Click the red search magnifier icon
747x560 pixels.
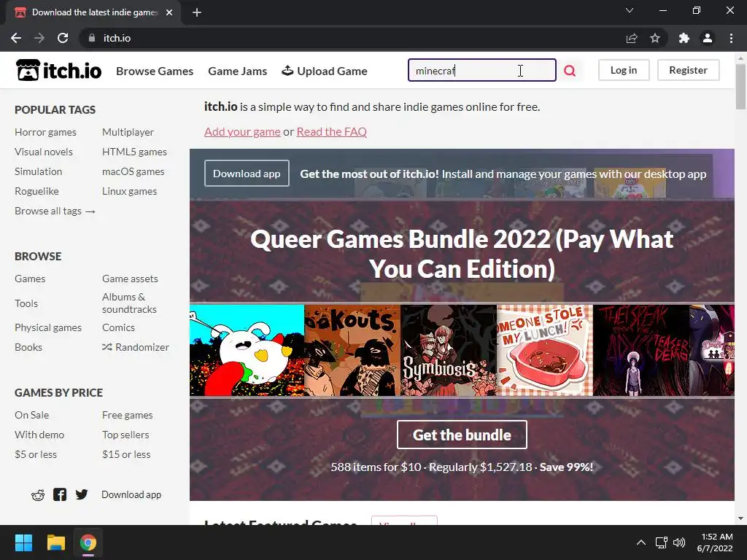coord(570,71)
